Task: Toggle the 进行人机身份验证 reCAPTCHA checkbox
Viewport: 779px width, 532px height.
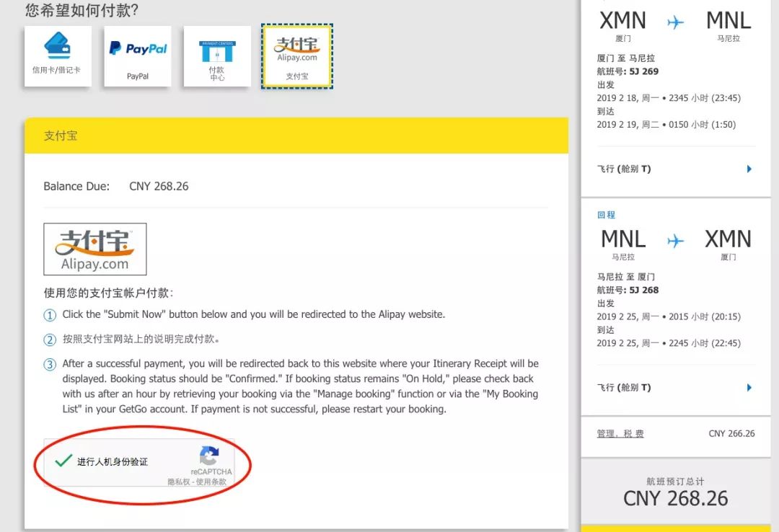Action: click(64, 461)
